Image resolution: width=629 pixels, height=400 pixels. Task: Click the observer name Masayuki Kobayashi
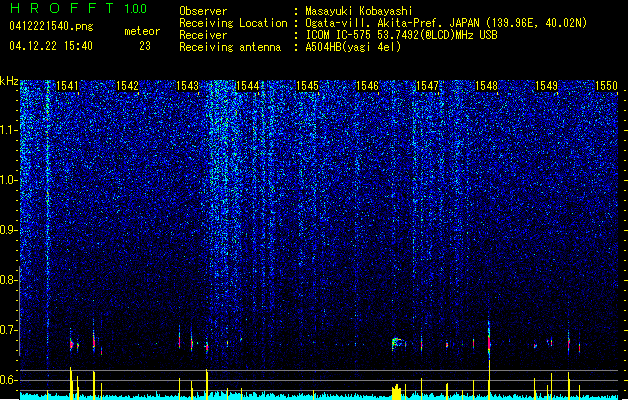(x=359, y=11)
